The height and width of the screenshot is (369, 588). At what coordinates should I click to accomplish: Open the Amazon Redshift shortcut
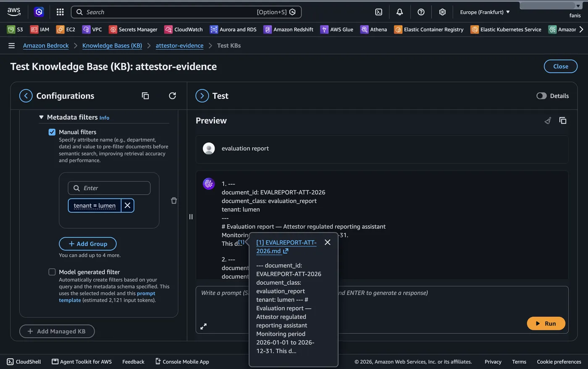tap(289, 29)
